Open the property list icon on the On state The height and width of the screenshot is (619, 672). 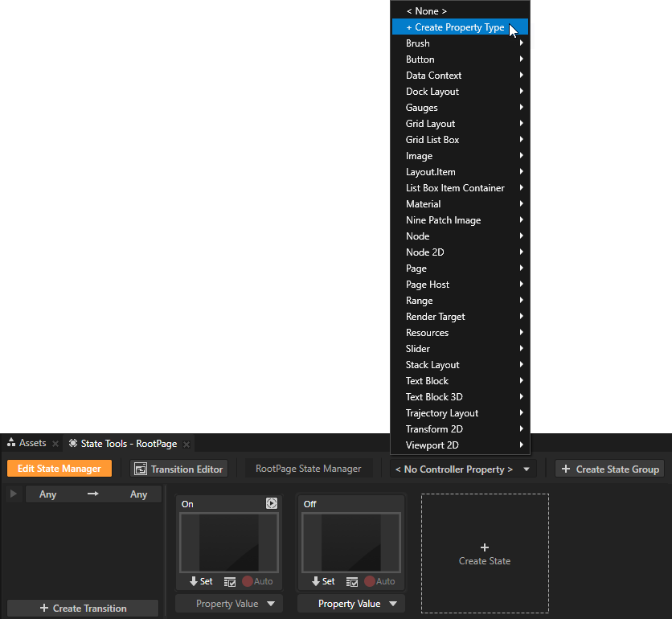[229, 581]
